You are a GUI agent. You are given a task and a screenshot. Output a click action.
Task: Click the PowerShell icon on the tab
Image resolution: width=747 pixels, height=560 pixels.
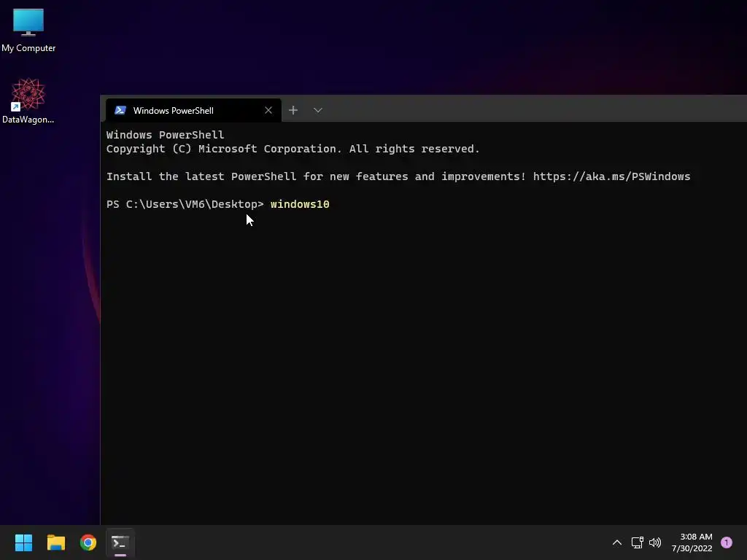click(x=120, y=111)
